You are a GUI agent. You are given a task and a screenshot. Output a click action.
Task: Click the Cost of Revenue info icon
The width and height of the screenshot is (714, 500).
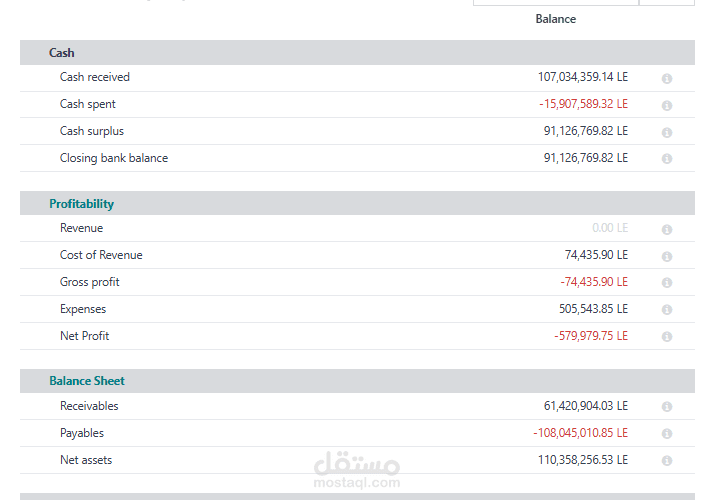click(x=666, y=256)
